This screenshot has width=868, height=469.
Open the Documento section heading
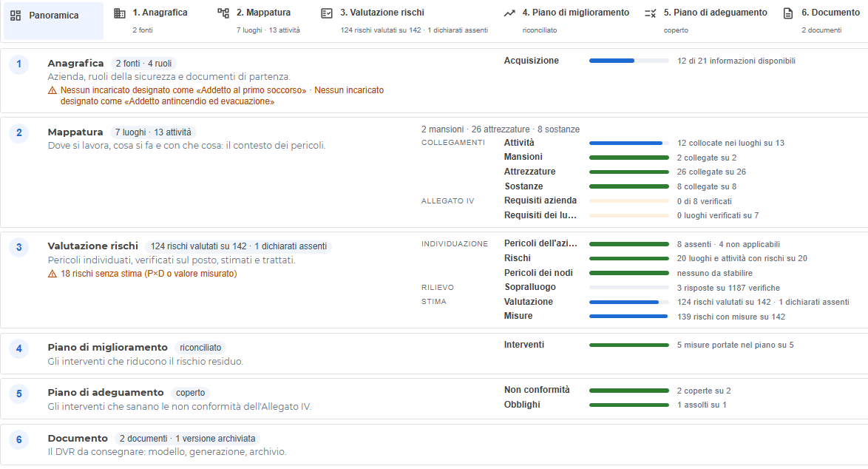(x=78, y=438)
